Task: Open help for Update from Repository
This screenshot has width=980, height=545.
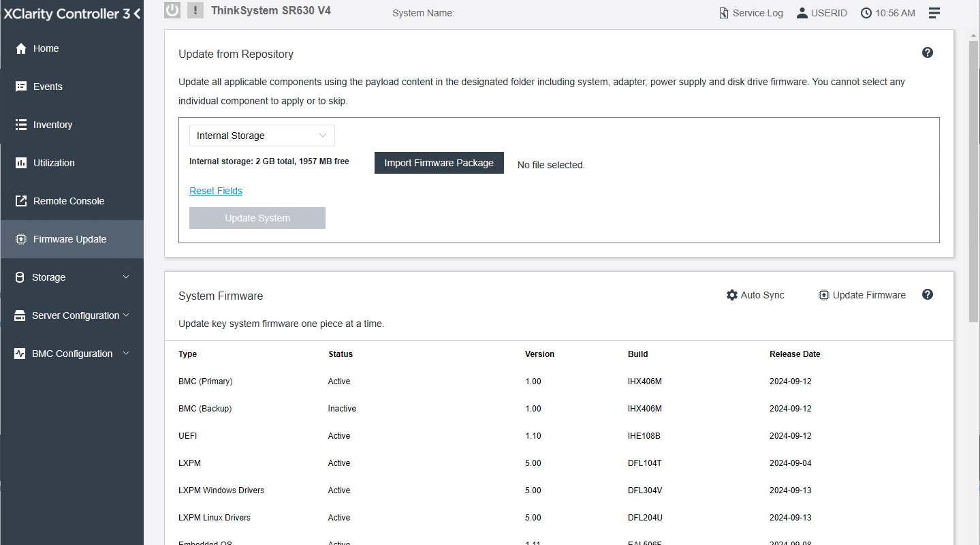Action: pos(928,52)
